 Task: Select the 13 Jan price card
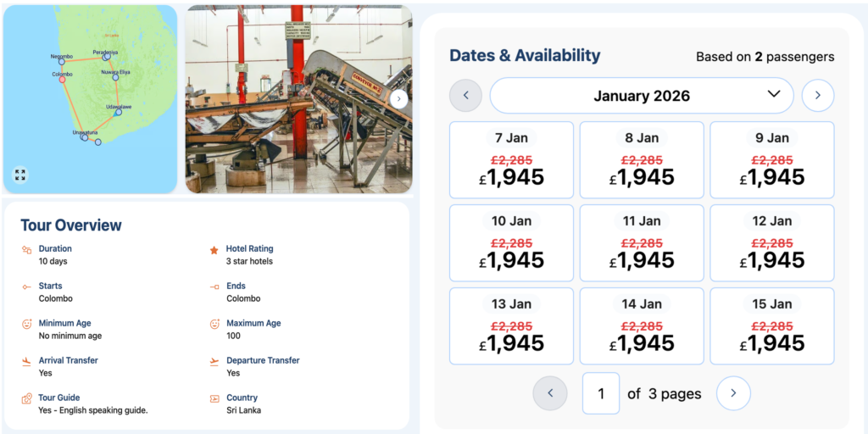(x=511, y=326)
